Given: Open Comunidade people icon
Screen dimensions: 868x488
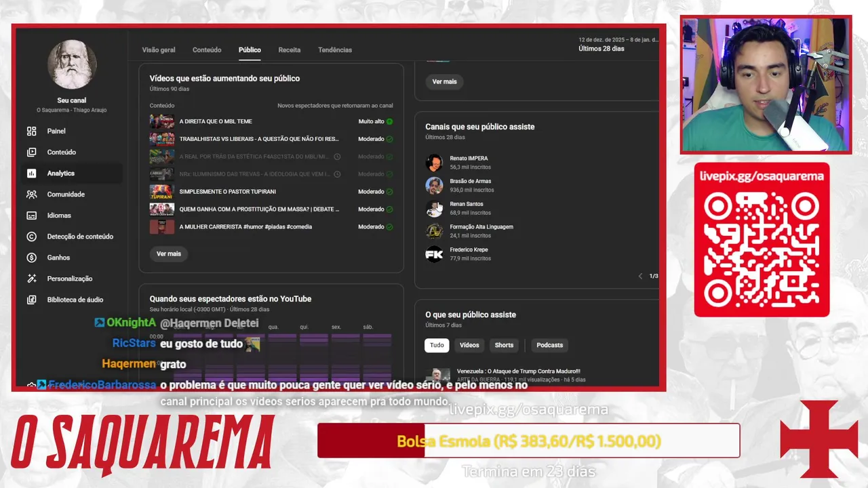Looking at the screenshot, I should coord(31,194).
